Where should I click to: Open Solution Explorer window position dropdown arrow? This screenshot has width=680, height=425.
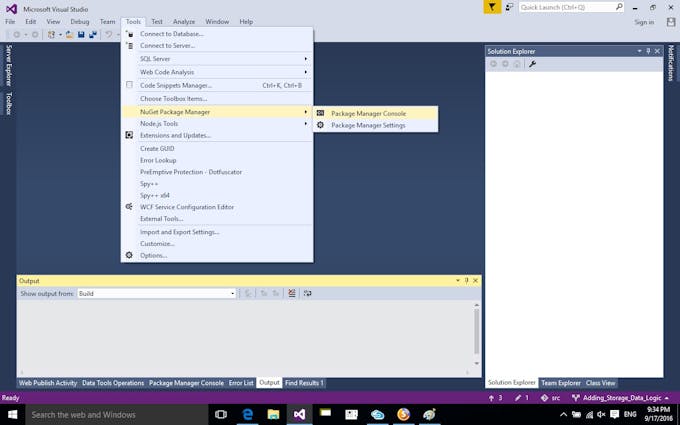click(639, 51)
